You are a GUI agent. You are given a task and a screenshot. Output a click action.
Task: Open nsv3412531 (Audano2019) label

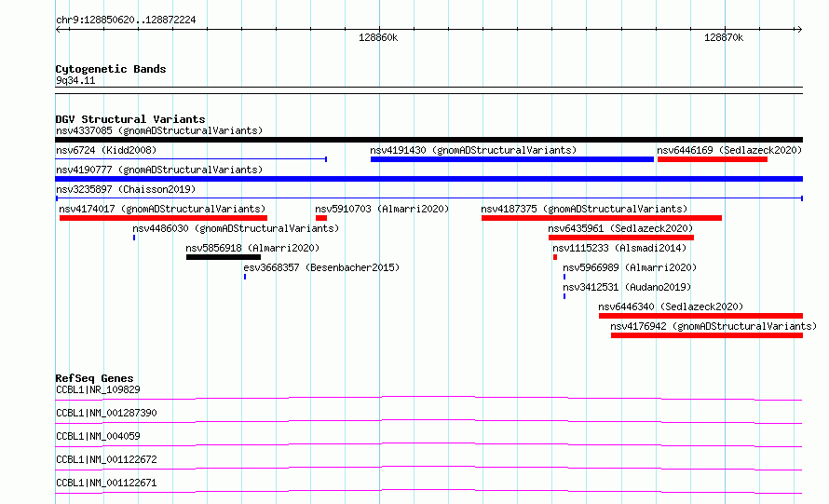(627, 287)
